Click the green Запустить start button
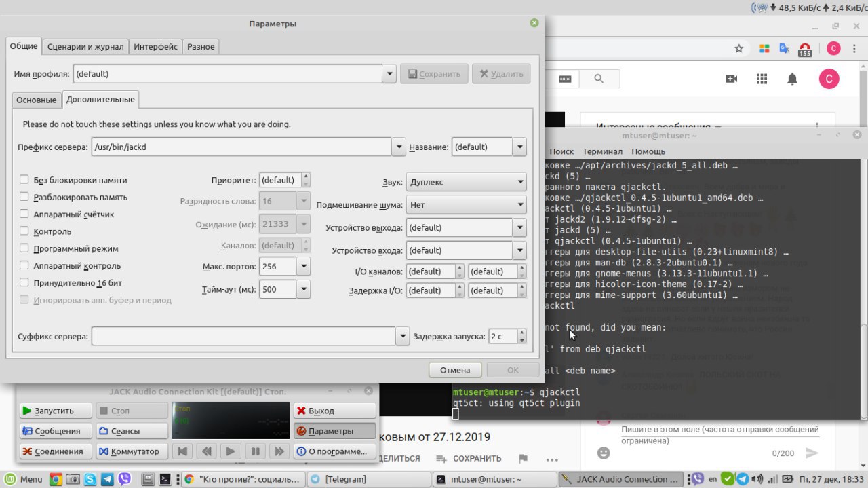The height and width of the screenshot is (488, 868). 54,411
